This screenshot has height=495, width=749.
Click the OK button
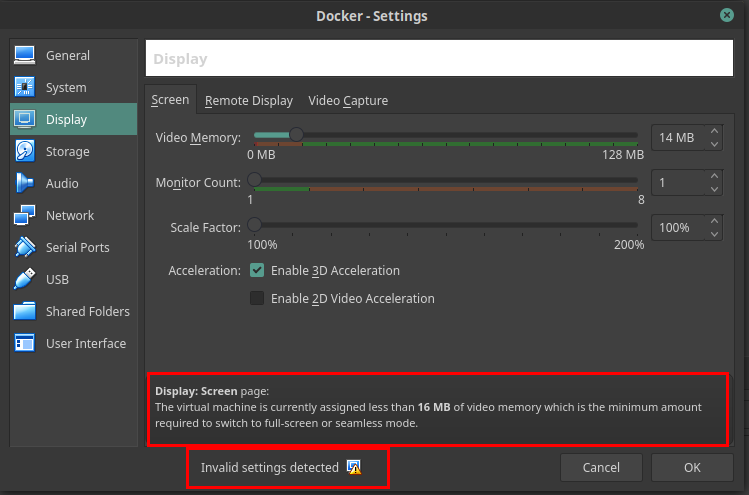point(692,467)
